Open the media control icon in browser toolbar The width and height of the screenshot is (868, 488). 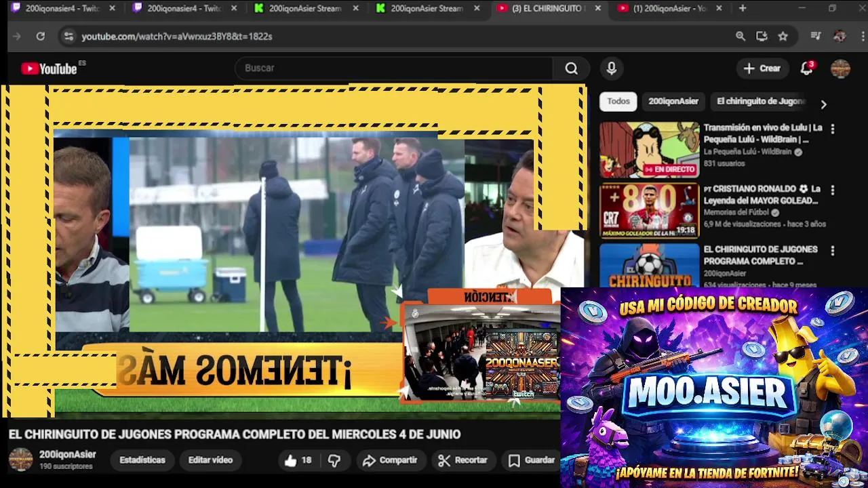pyautogui.click(x=816, y=37)
